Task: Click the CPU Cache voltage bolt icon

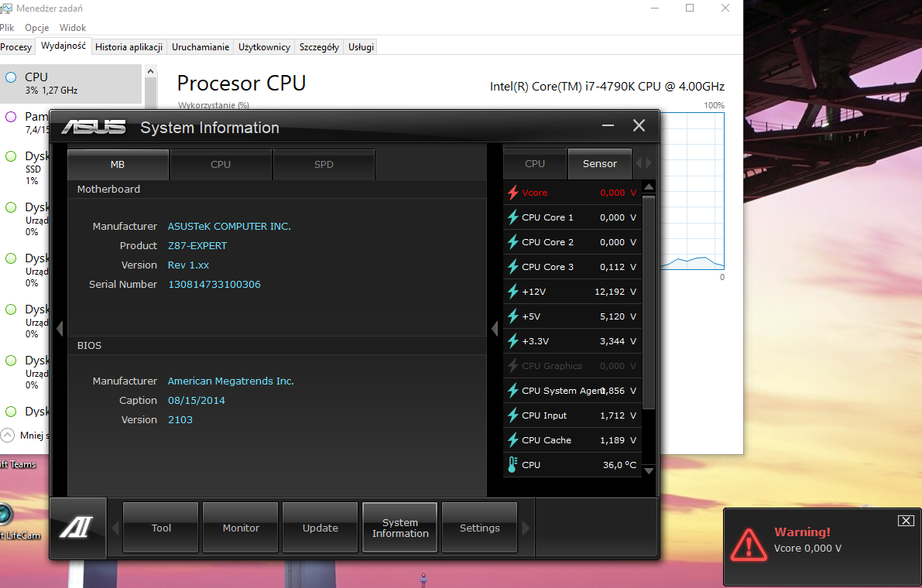Action: pos(512,439)
